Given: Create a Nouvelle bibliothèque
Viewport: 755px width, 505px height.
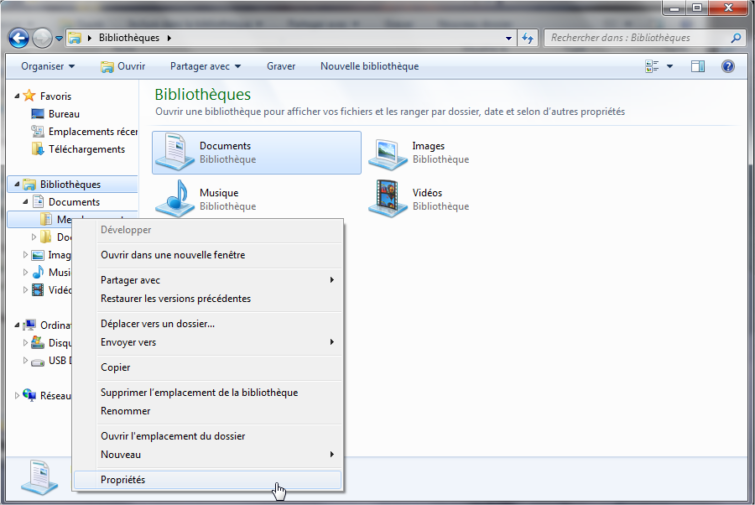Looking at the screenshot, I should pyautogui.click(x=369, y=66).
